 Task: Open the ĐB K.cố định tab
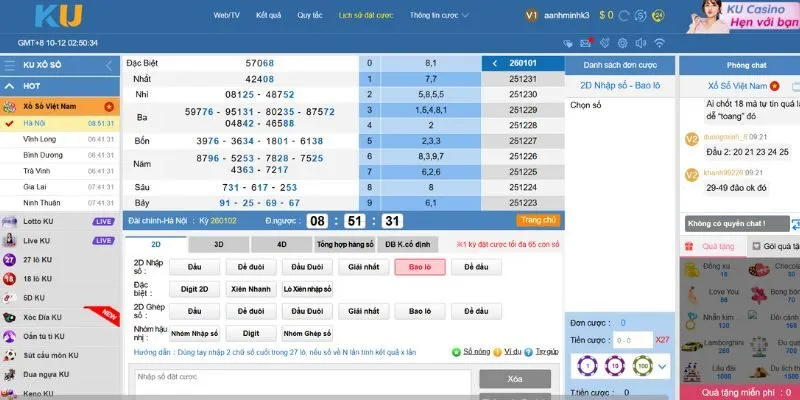pos(408,244)
